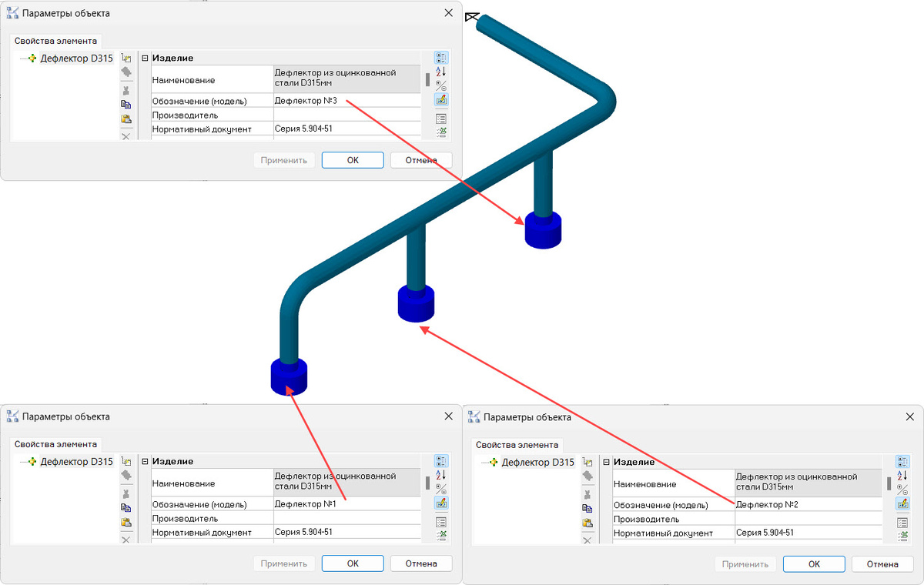
Task: Click the cut icon in the Дефлектор №3 dialog
Action: (x=126, y=90)
